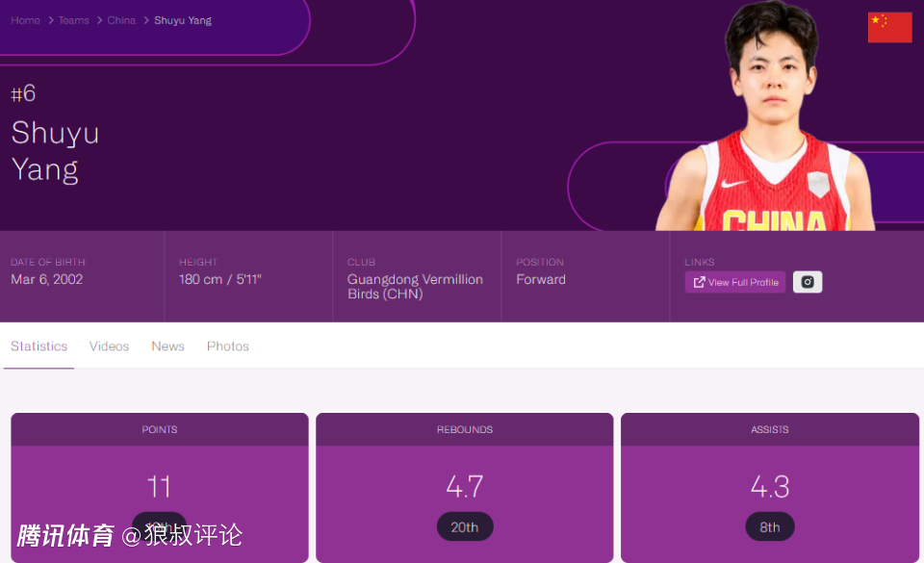Navigate to China team breadcrumb
924x563 pixels.
(x=121, y=20)
